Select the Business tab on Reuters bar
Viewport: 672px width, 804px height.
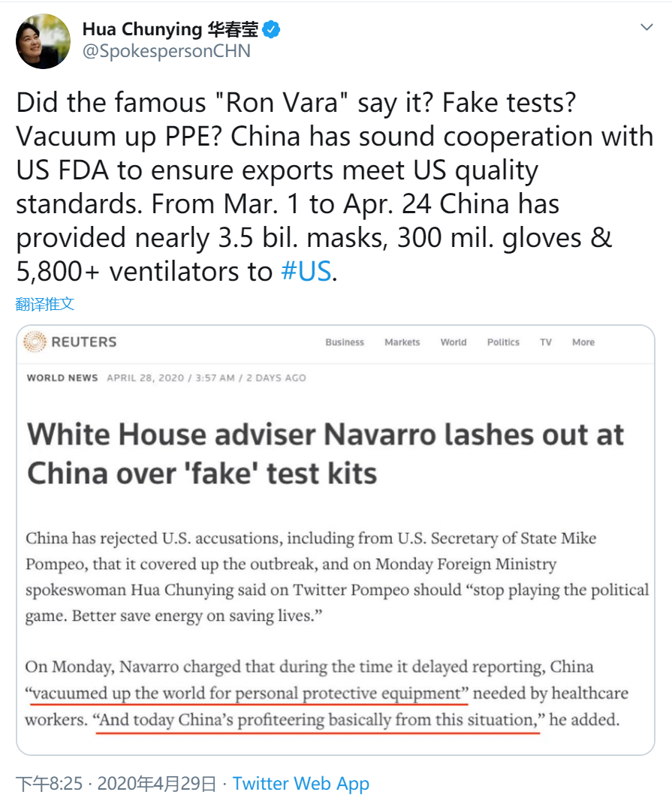click(x=345, y=342)
